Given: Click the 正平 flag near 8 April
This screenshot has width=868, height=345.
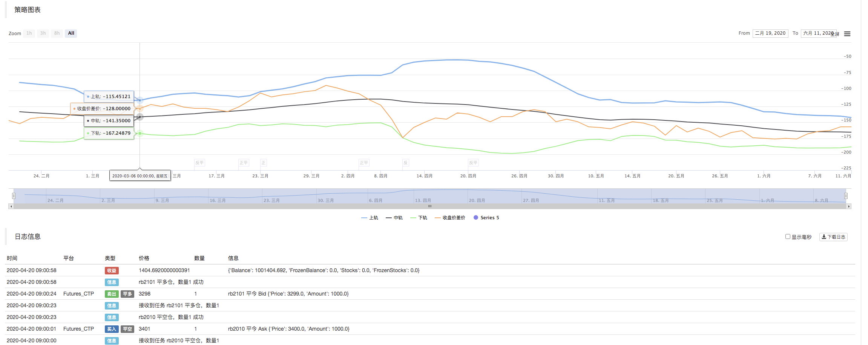Looking at the screenshot, I should [364, 163].
